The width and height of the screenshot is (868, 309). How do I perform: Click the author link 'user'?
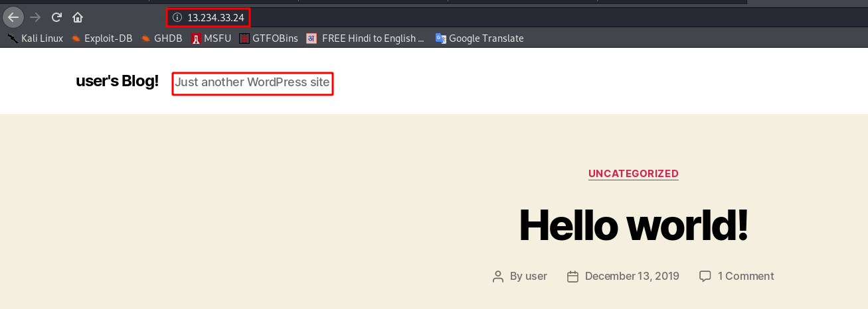[x=536, y=277]
